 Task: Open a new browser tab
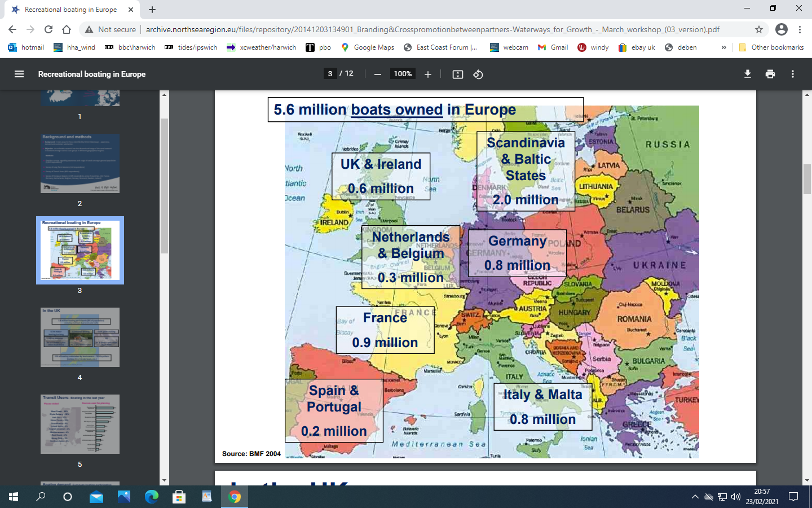pos(152,10)
